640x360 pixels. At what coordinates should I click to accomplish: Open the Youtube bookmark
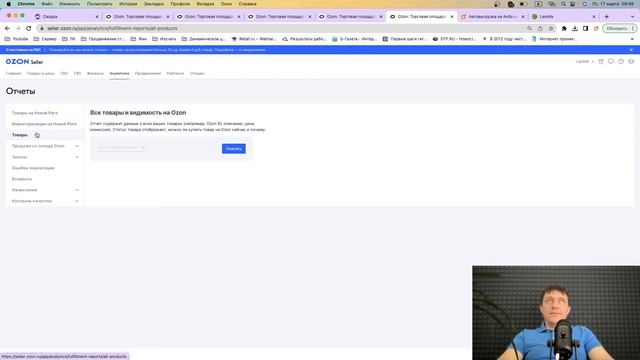coord(17,39)
